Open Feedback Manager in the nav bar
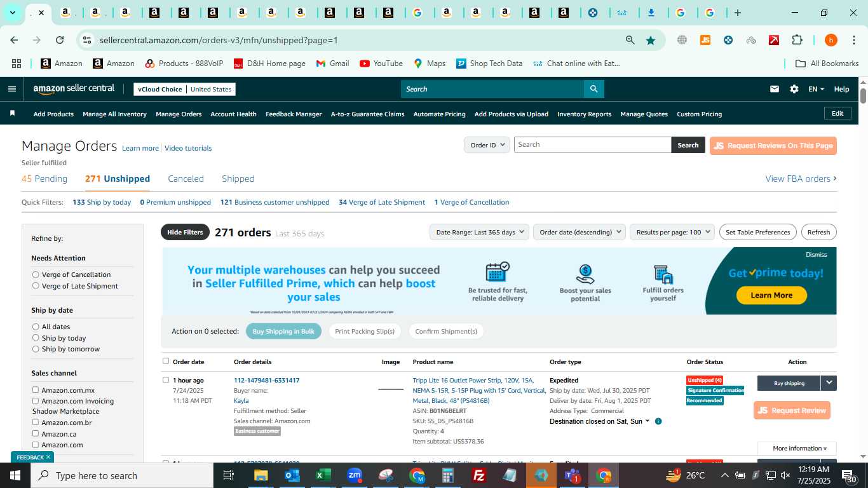868x488 pixels. click(x=294, y=114)
